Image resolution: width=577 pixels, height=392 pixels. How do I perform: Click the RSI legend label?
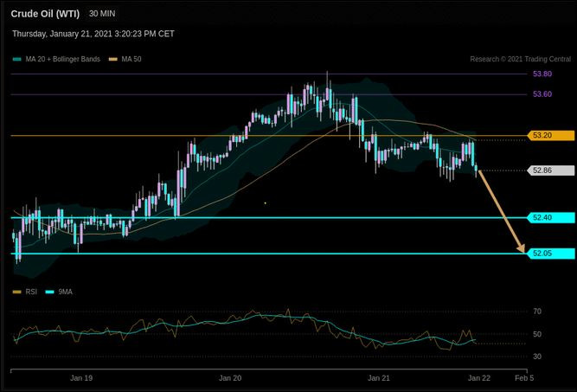pos(31,292)
